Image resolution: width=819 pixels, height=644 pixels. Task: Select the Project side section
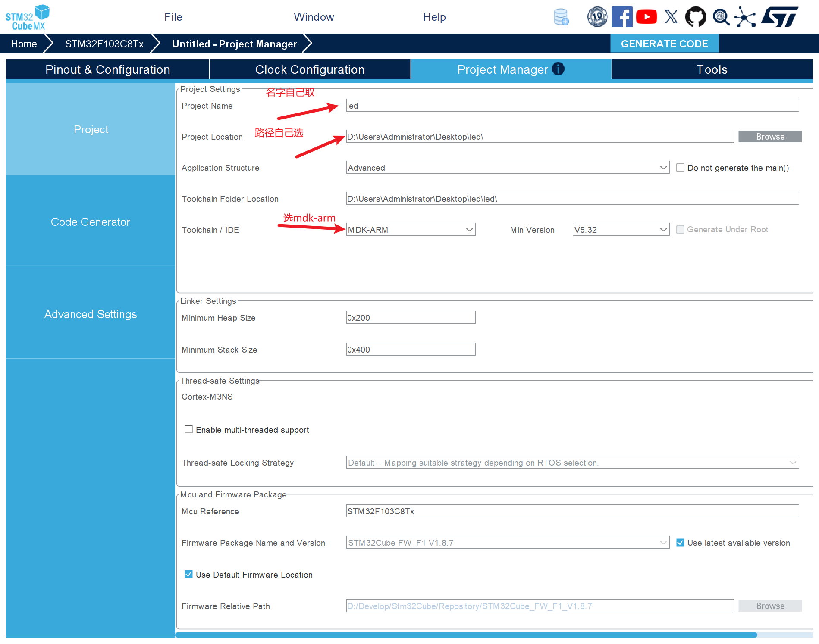(91, 129)
